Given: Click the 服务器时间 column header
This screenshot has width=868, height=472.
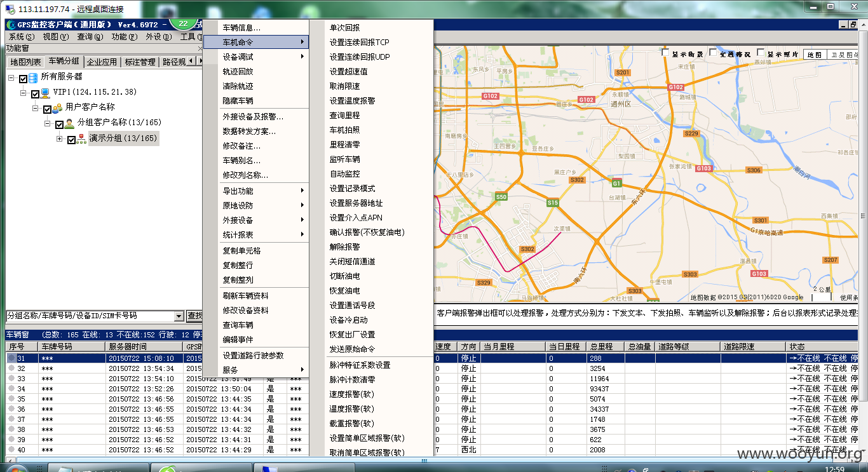Looking at the screenshot, I should click(x=144, y=347).
